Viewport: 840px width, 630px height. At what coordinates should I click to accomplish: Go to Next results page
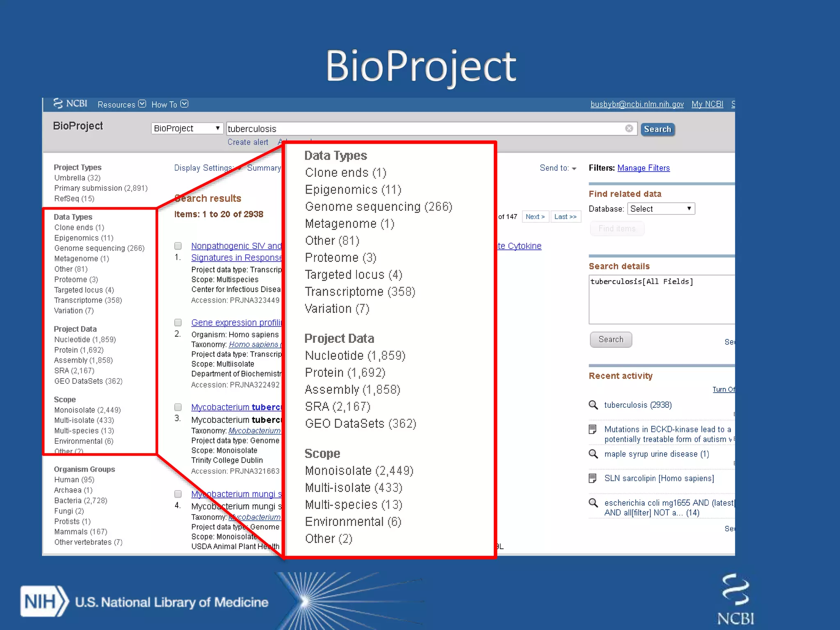click(535, 217)
